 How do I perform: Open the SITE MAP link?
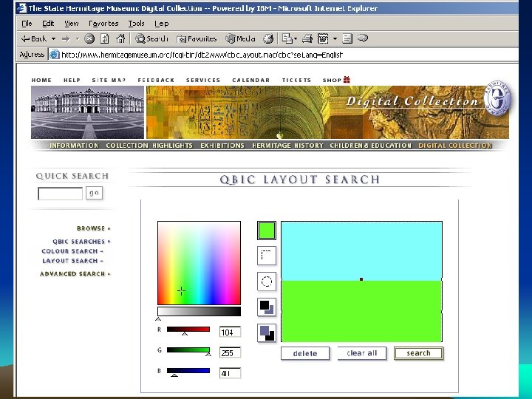point(109,80)
